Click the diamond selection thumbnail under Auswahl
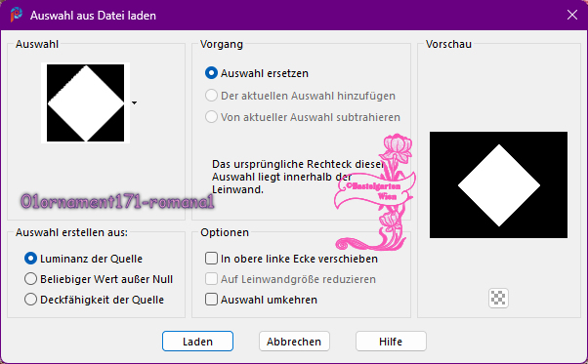The image size is (588, 364). pos(86,103)
